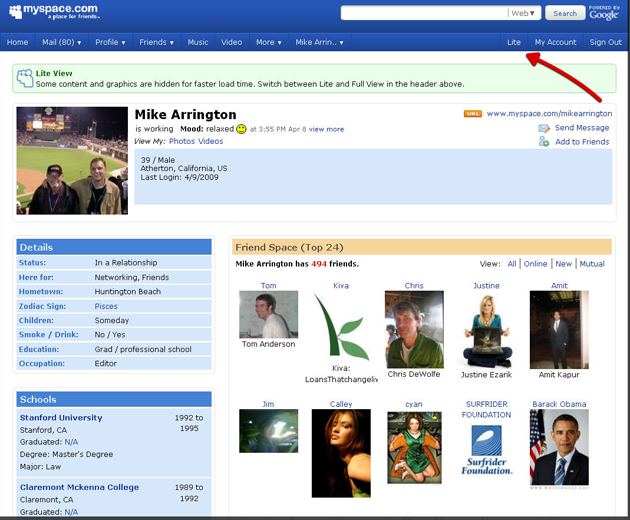
Task: Open Video in navigation bar
Action: coord(232,42)
